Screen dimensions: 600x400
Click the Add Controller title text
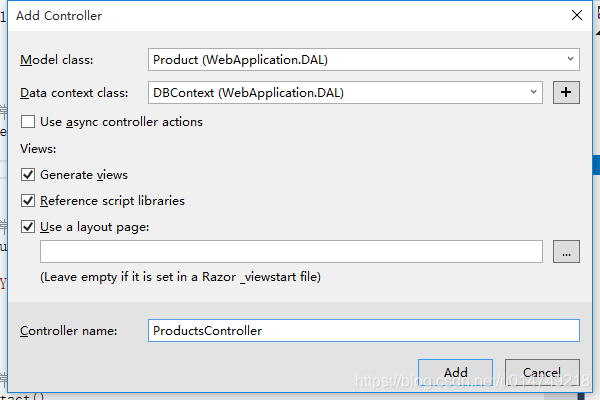[x=59, y=16]
